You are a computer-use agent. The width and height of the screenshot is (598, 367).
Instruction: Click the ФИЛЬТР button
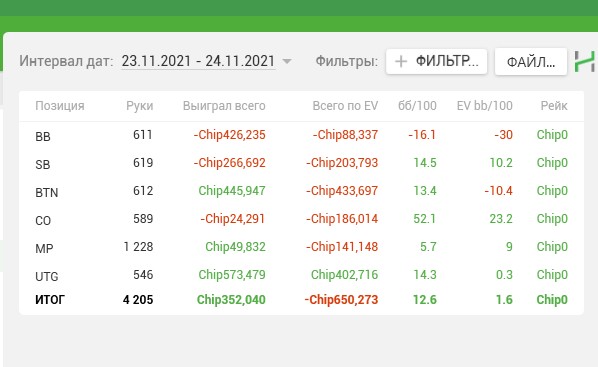coord(436,61)
